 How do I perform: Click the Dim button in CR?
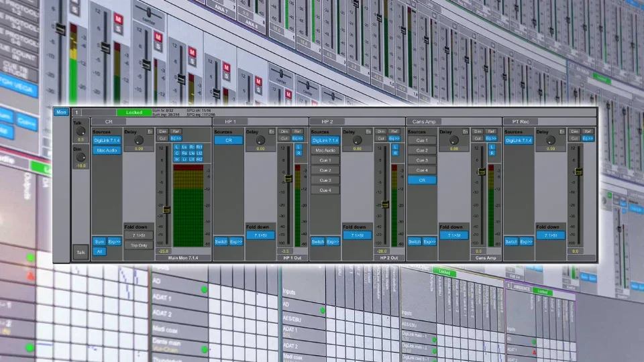coord(162,132)
